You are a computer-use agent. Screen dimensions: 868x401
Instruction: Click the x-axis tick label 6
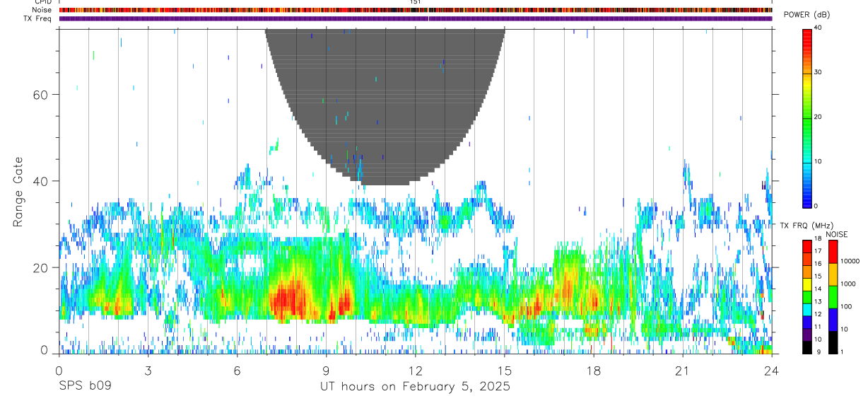click(x=237, y=371)
